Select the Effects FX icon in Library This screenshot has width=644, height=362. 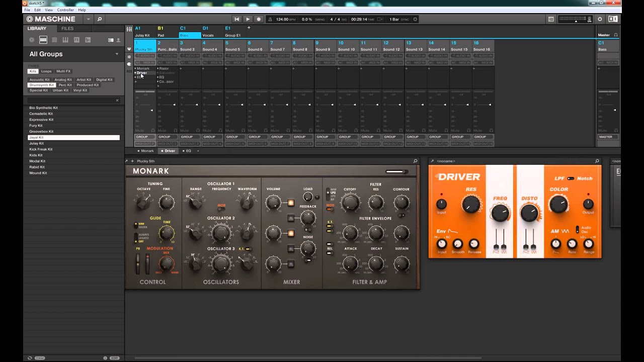click(76, 40)
